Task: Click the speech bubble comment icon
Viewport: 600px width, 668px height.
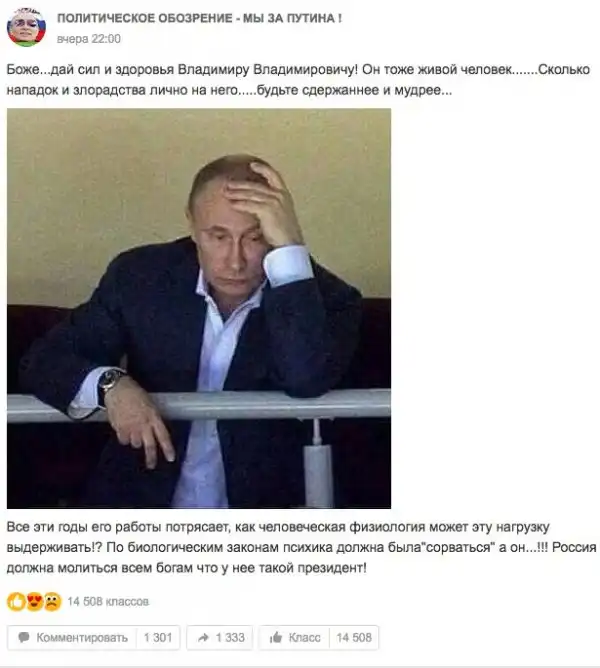Action: [x=24, y=637]
